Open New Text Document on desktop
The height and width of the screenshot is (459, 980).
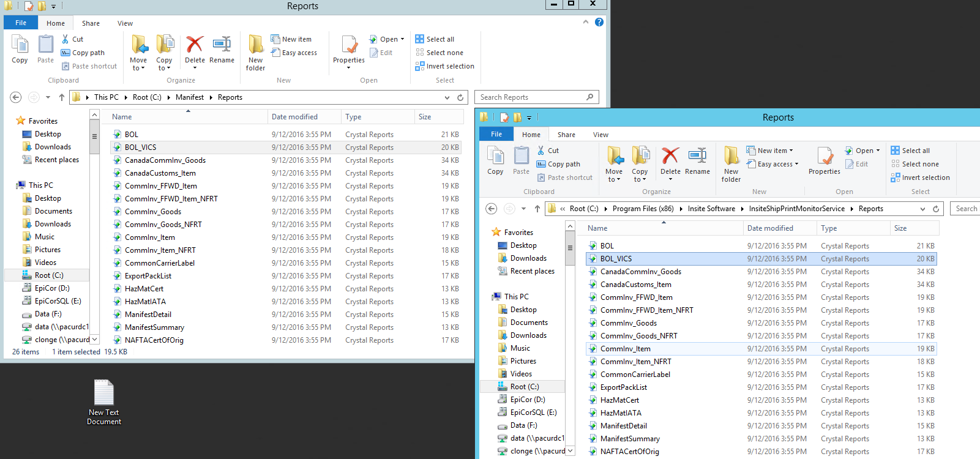coord(104,402)
